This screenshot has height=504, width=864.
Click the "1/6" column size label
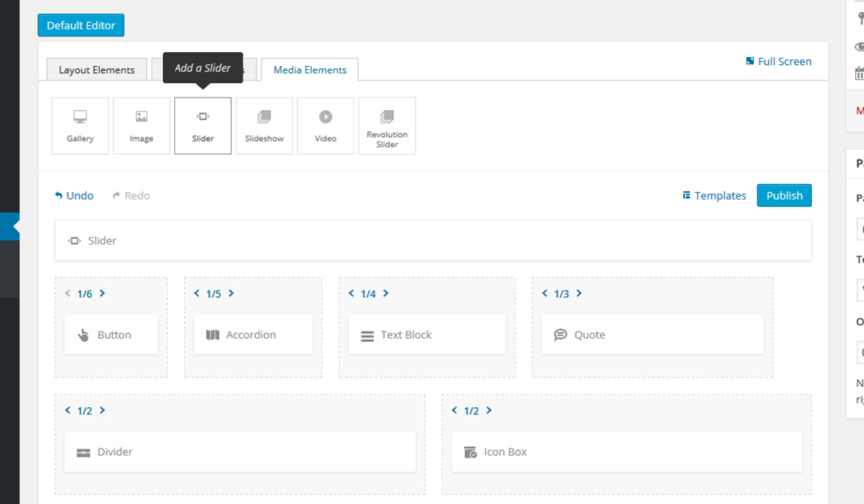[85, 294]
